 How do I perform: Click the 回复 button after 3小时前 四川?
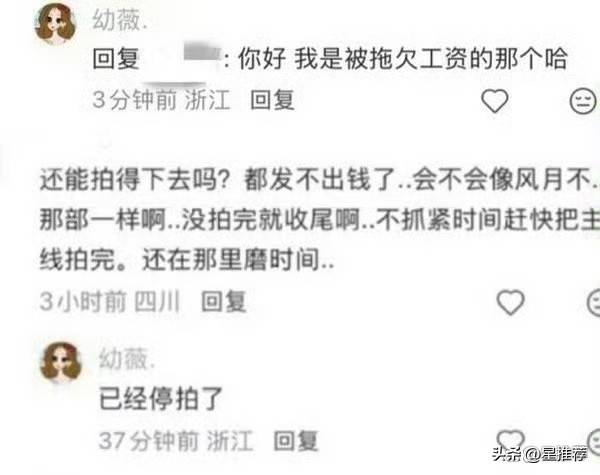point(223,301)
